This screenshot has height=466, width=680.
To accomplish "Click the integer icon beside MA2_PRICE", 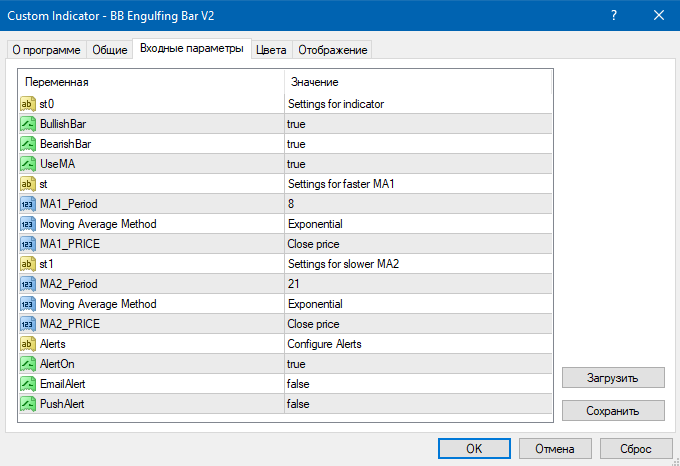I will click(28, 324).
